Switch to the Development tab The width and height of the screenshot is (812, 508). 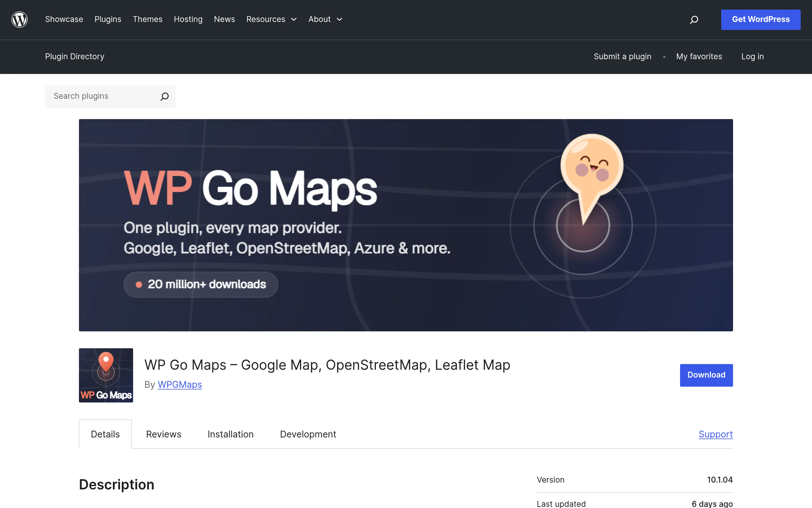point(308,434)
